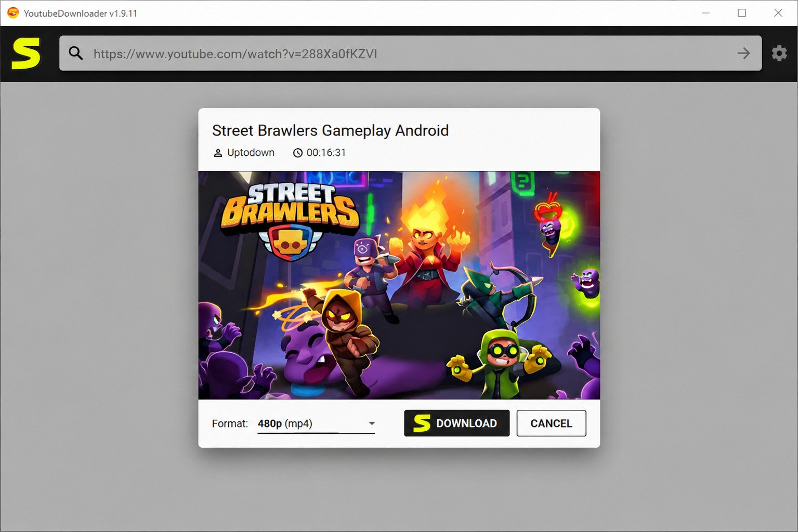Open settings via the gear icon
Viewport: 798px width, 532px height.
click(779, 53)
